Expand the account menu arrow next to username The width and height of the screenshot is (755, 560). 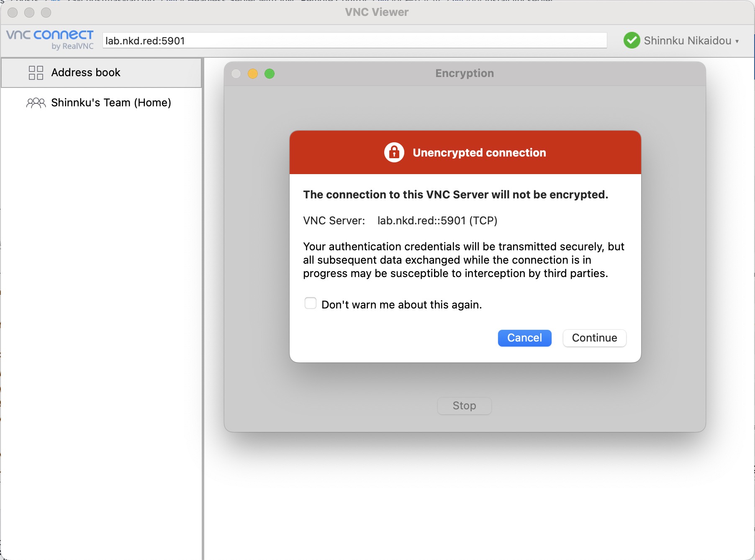pos(738,41)
